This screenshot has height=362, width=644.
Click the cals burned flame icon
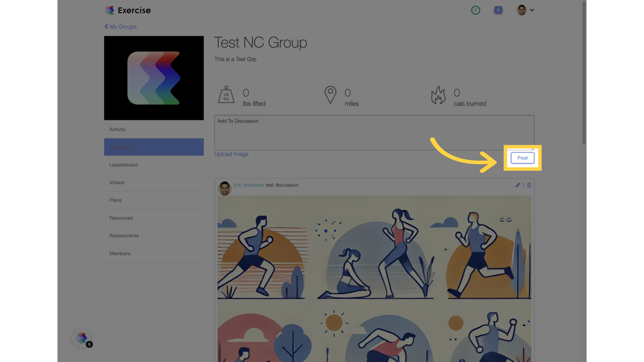tap(438, 95)
